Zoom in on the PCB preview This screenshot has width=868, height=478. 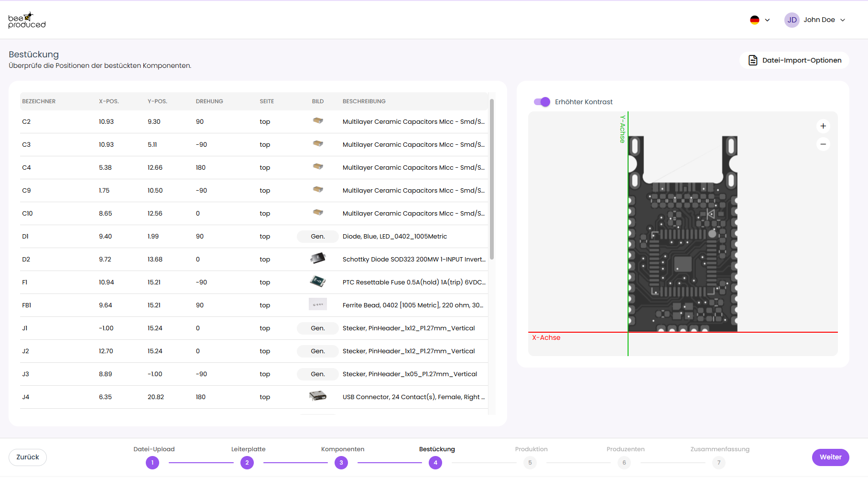click(x=823, y=126)
